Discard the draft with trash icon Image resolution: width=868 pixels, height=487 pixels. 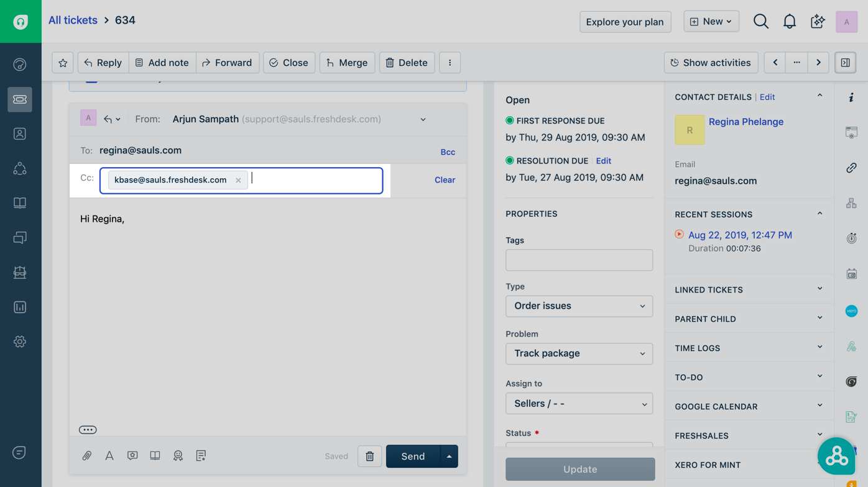pyautogui.click(x=370, y=457)
